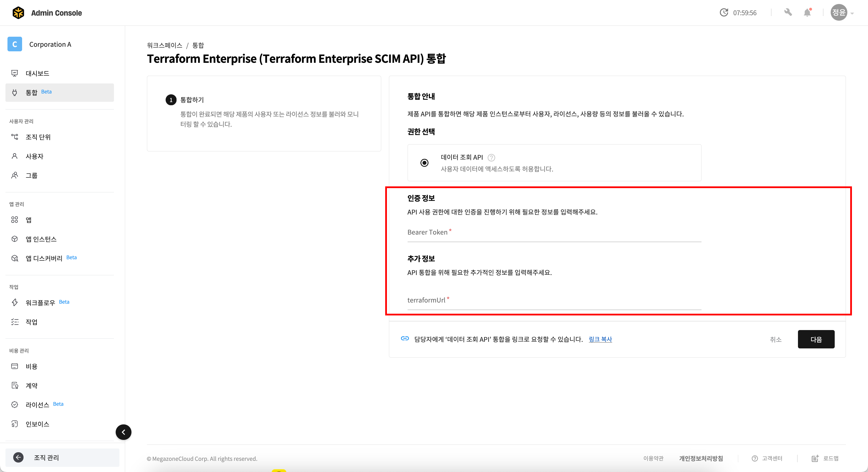Screen dimensions: 868x472
Task: Click the 링크 복사 link
Action: coord(600,339)
